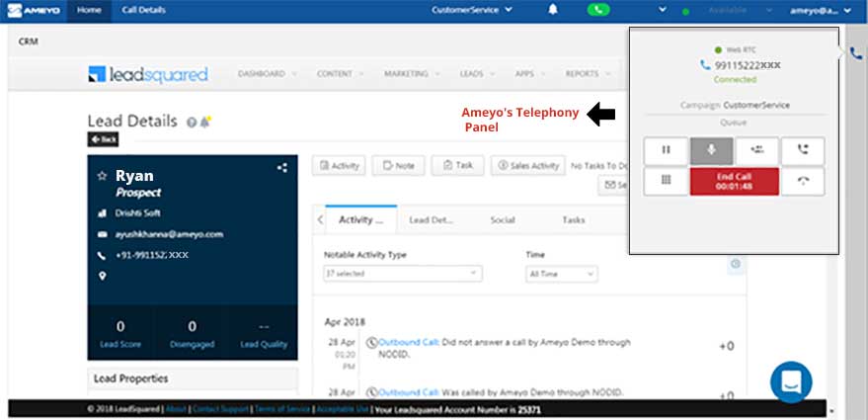
Task: Click the Task button
Action: tap(458, 166)
